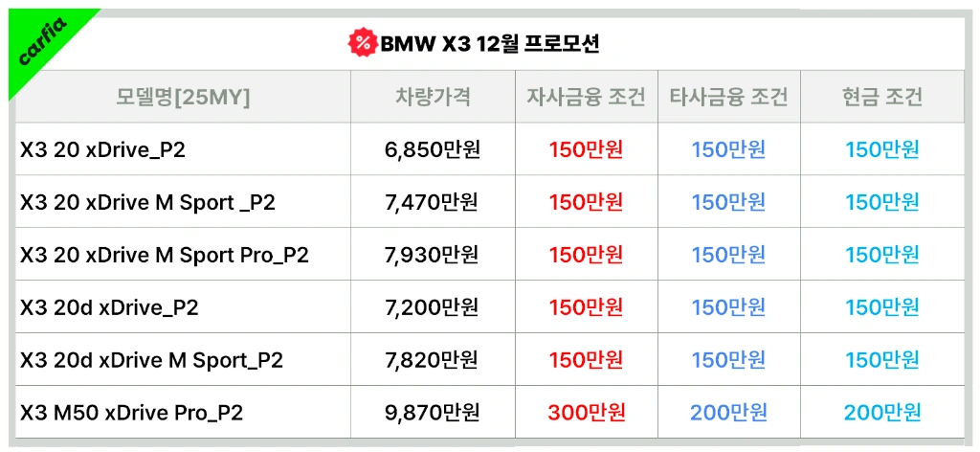Viewport: 980px width, 452px height.
Task: Click the BMW X3 12월 프로모션 title
Action: point(489,44)
